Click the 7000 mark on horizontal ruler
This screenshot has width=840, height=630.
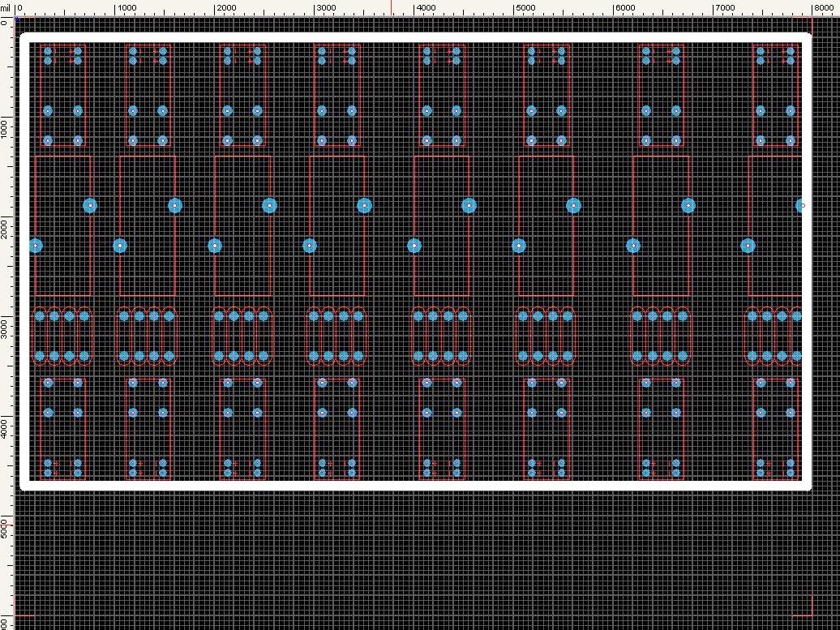tap(724, 7)
